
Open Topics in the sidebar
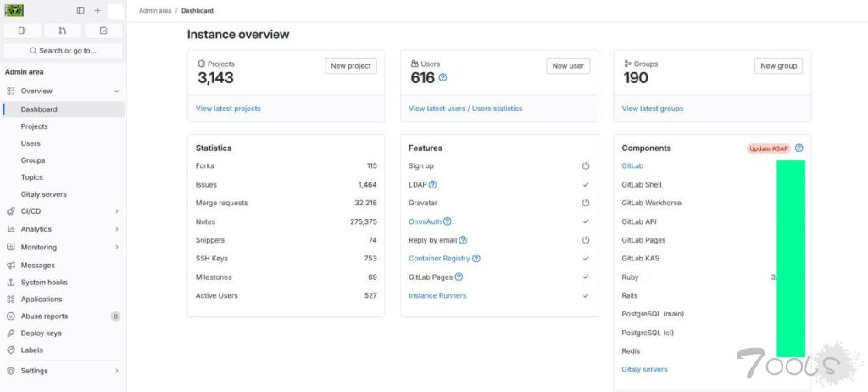64,177
